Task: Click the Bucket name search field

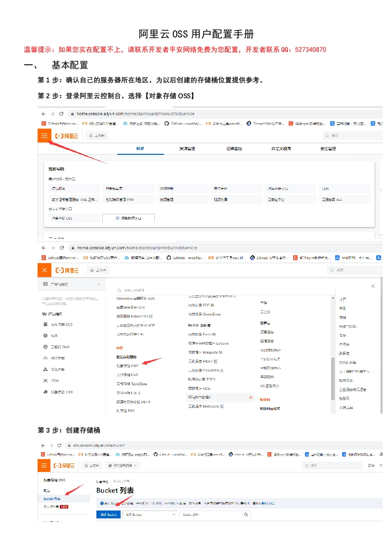Action: (210, 514)
